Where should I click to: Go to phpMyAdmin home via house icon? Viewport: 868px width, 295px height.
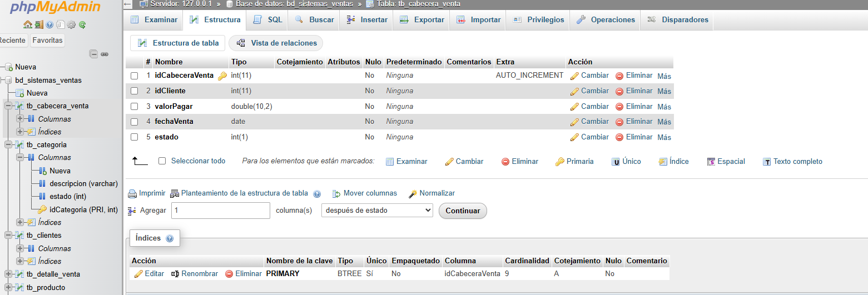tap(27, 24)
